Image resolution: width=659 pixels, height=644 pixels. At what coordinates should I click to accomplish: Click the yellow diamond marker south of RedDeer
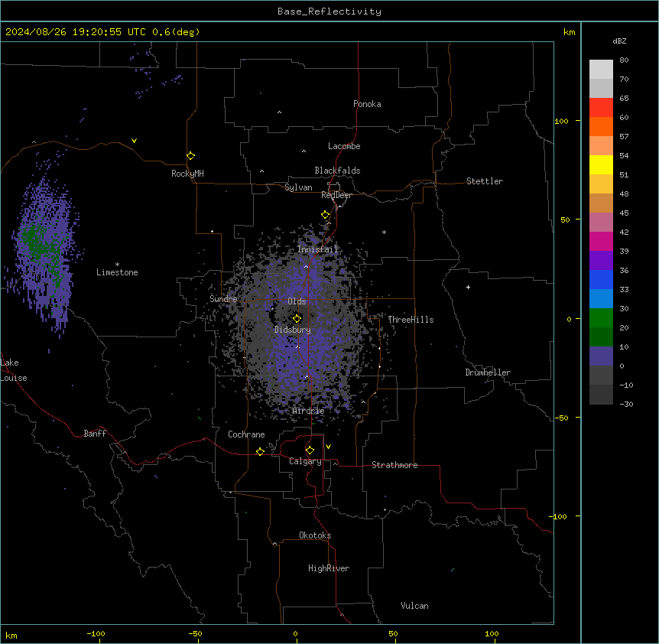325,215
